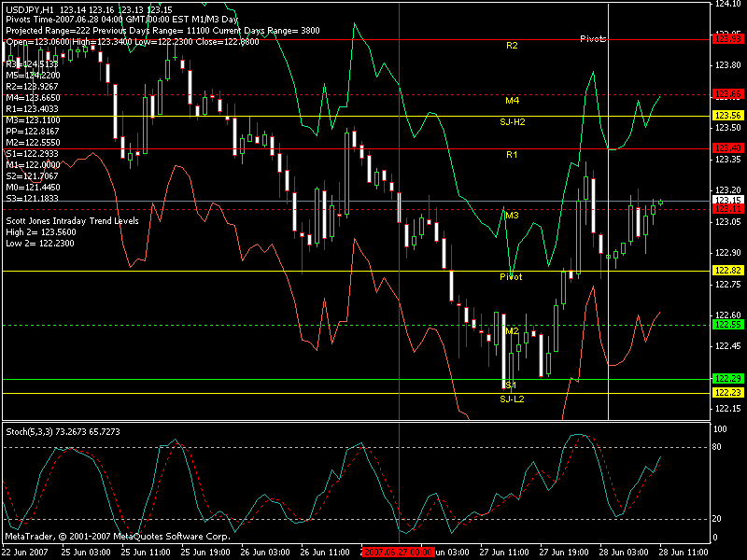Click Scott Jones Intraday Trend Levels text
Screen dimensions: 747x560
[x=72, y=221]
